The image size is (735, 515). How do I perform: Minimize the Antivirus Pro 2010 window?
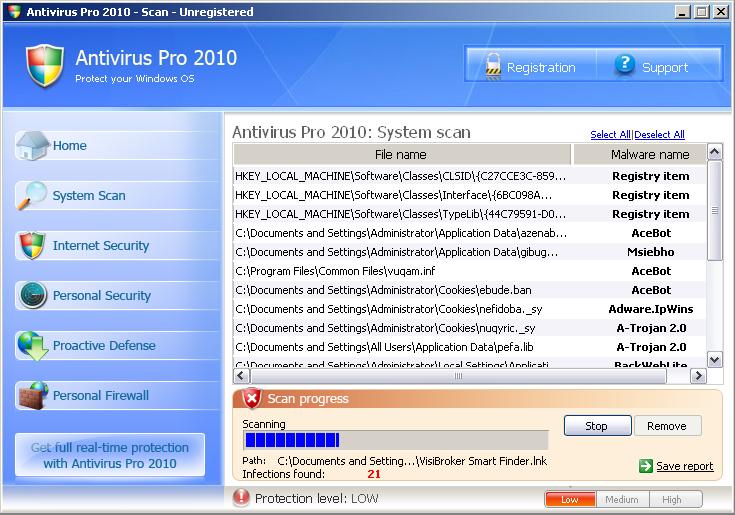pyautogui.click(x=682, y=12)
